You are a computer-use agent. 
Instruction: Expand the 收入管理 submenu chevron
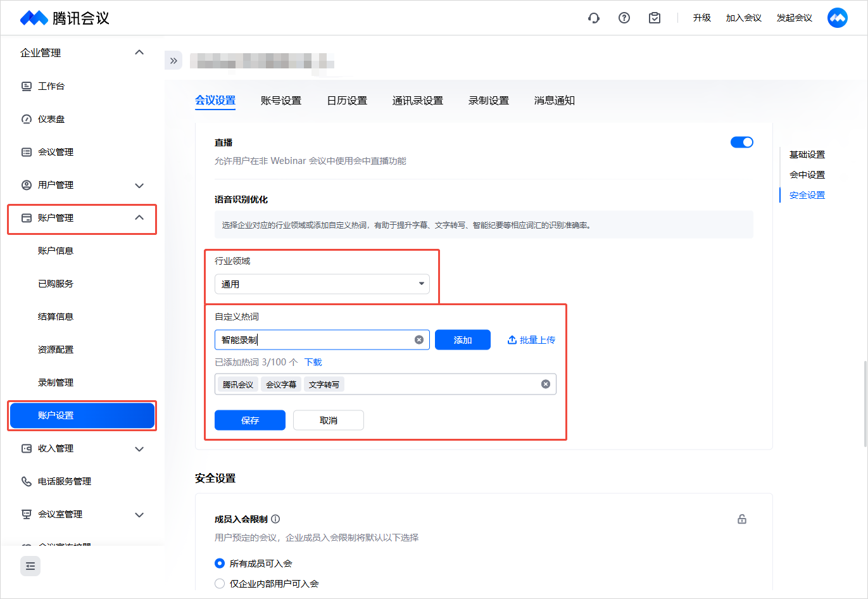click(x=140, y=449)
